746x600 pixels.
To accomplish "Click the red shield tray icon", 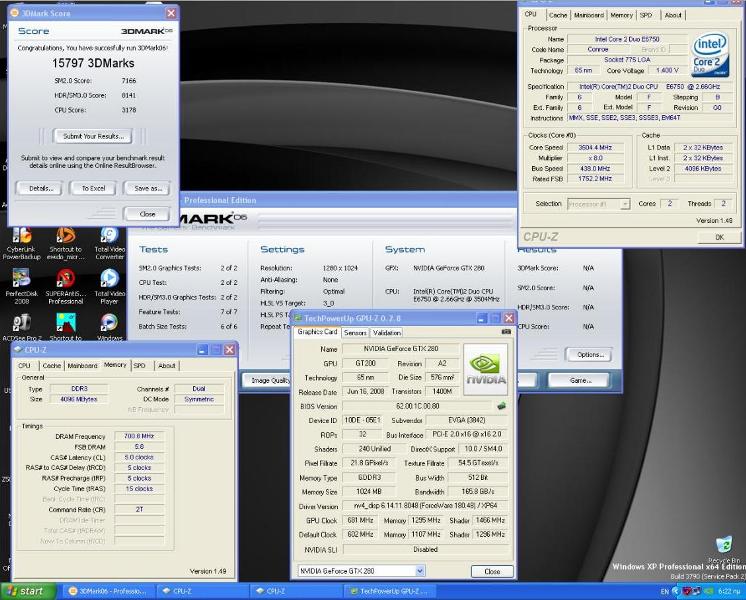I will [x=687, y=591].
